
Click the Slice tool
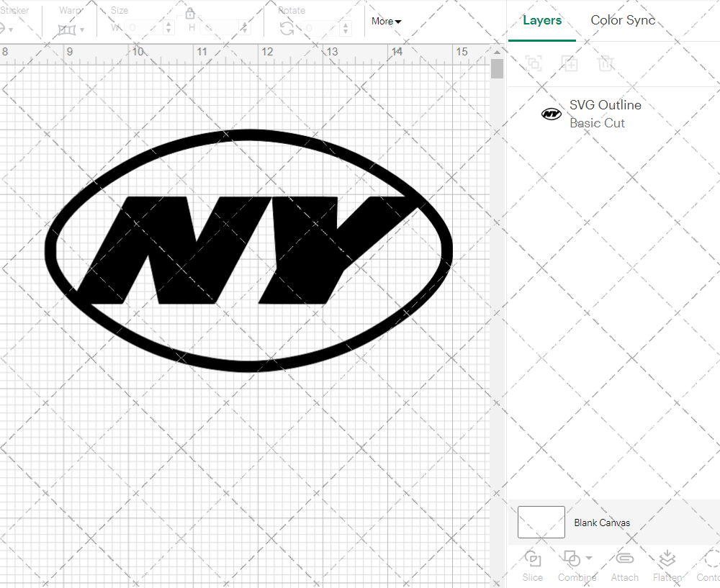[x=533, y=566]
